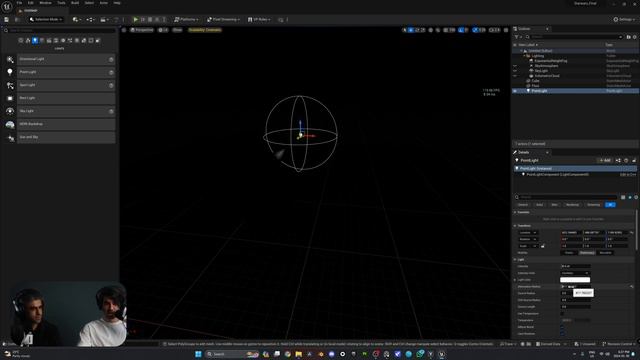Open the viewport options hamburger menu

[x=124, y=30]
